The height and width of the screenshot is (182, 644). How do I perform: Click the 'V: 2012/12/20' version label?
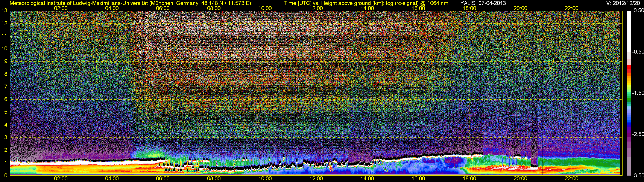pyautogui.click(x=623, y=3)
